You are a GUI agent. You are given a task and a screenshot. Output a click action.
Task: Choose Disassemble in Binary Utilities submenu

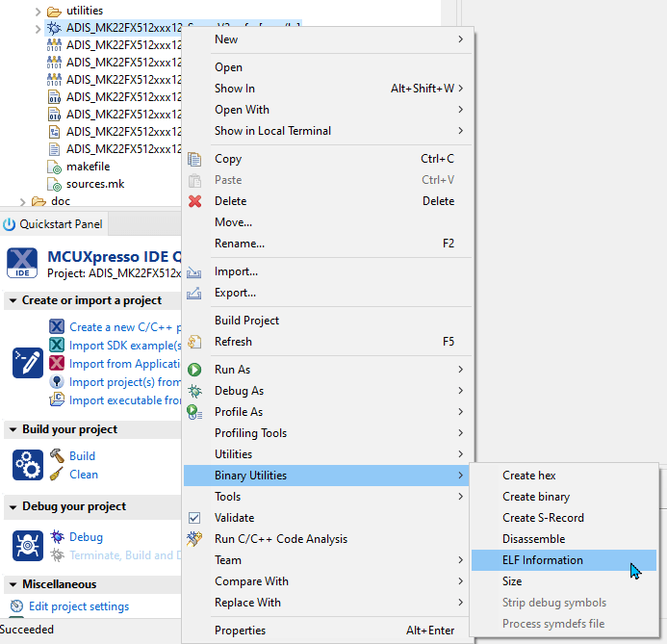click(x=533, y=539)
